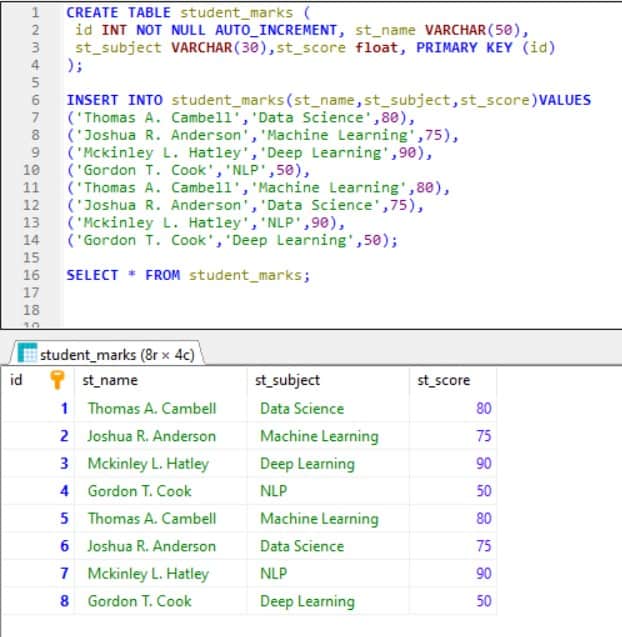Click 'Data Science' string on editor line 7
622x637 pixels.
click(x=311, y=117)
